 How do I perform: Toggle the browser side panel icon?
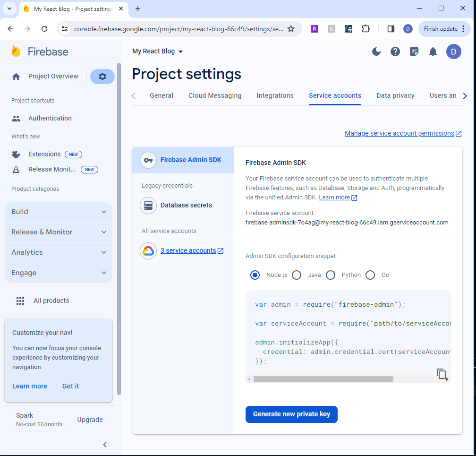[x=391, y=29]
